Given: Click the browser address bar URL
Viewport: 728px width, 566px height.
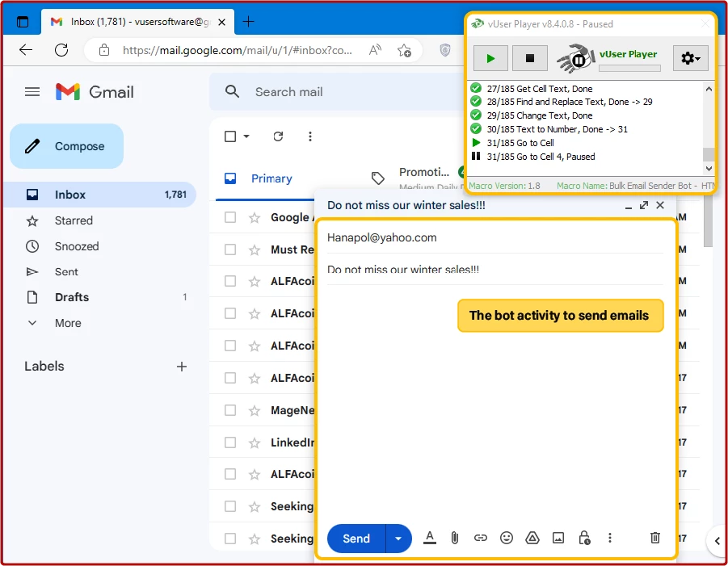Looking at the screenshot, I should (238, 50).
